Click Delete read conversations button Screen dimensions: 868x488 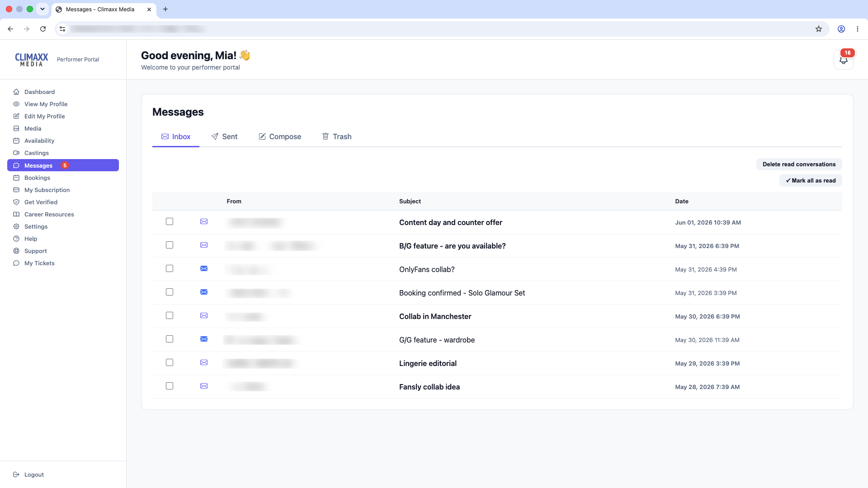tap(799, 164)
